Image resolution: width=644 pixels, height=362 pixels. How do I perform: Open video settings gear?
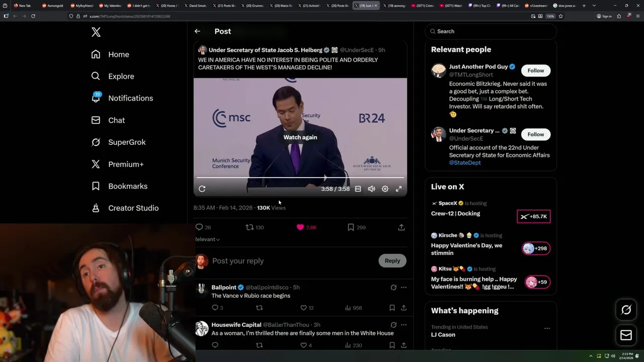tap(385, 189)
